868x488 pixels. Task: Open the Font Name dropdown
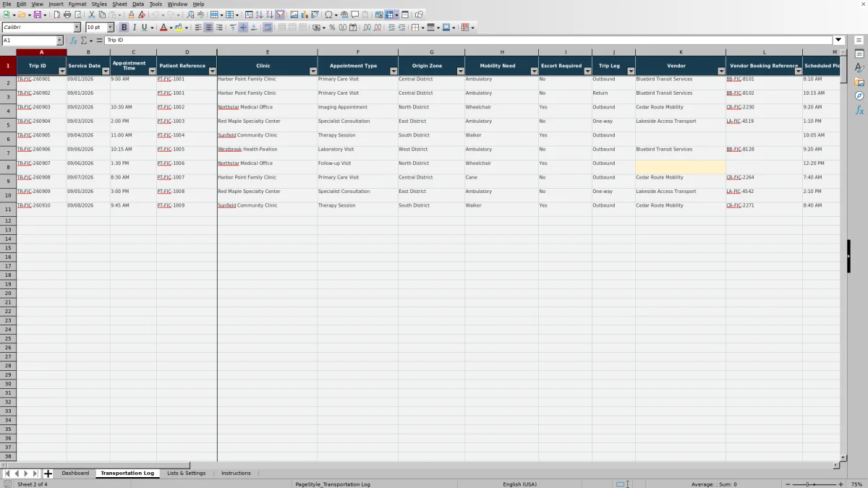[x=77, y=27]
